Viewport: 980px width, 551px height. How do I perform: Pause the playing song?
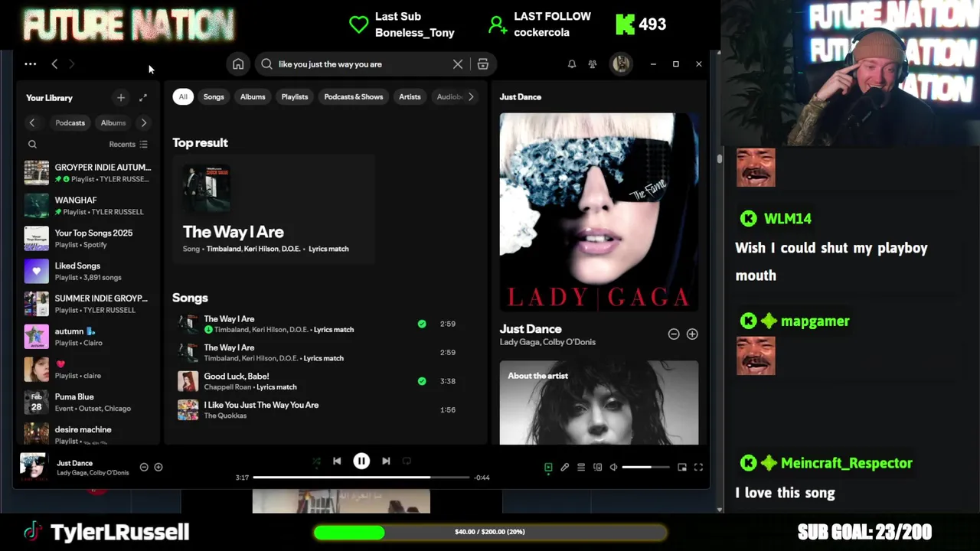(x=361, y=461)
